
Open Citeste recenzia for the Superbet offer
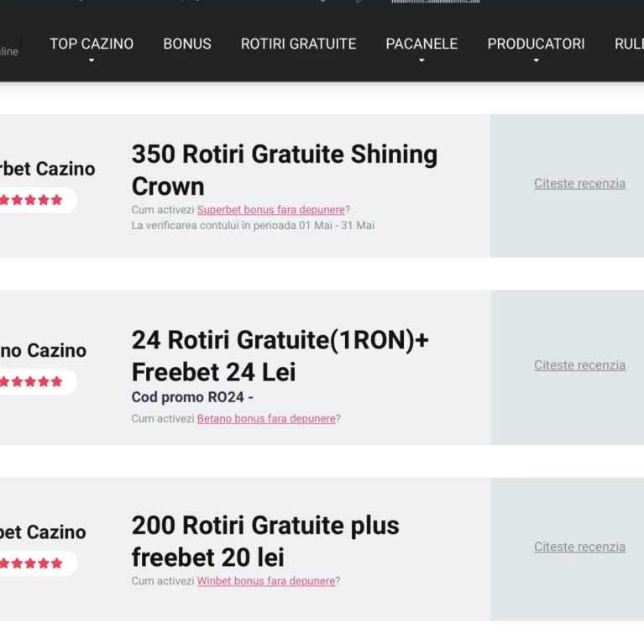(579, 184)
